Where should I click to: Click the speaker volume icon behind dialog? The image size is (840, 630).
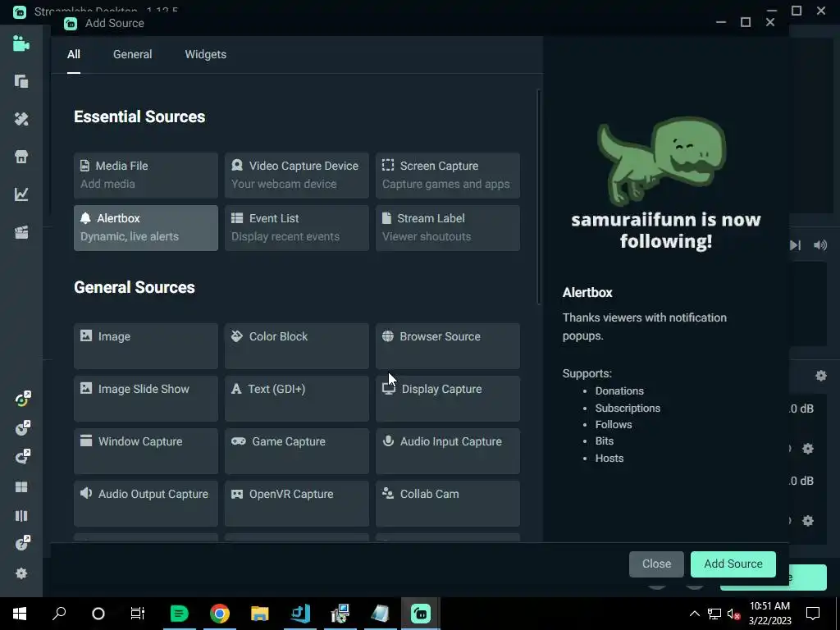pyautogui.click(x=820, y=245)
